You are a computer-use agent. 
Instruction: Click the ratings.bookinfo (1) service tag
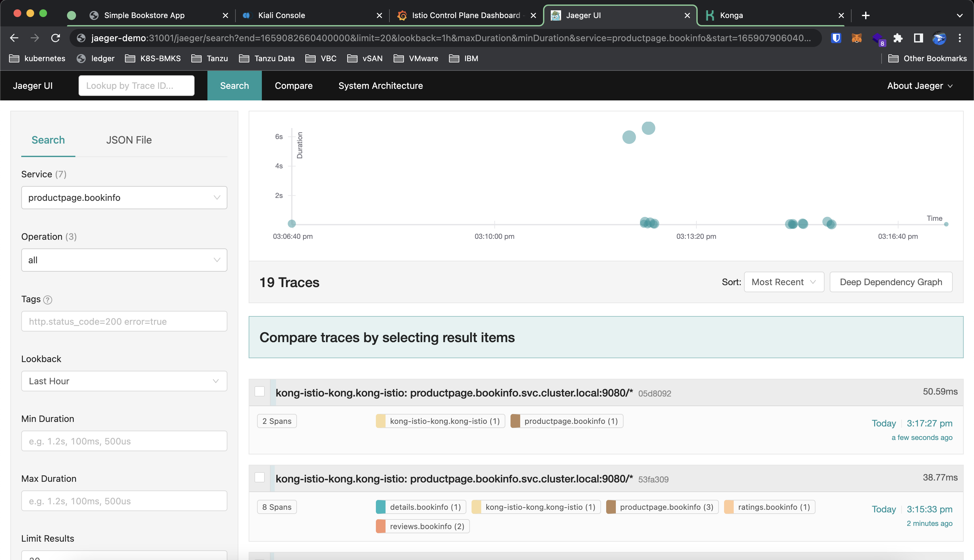pyautogui.click(x=770, y=507)
